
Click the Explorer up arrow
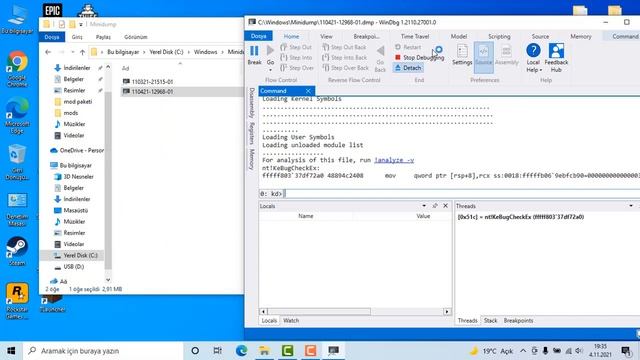82,52
